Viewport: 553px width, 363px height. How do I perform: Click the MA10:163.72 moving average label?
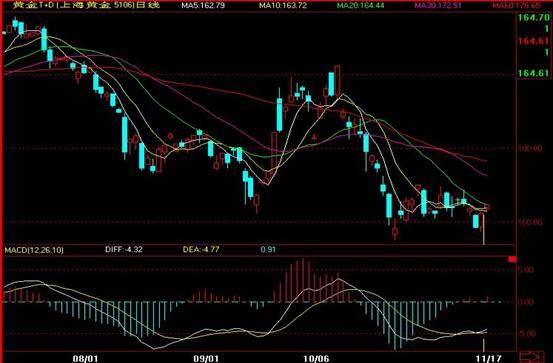tap(282, 5)
